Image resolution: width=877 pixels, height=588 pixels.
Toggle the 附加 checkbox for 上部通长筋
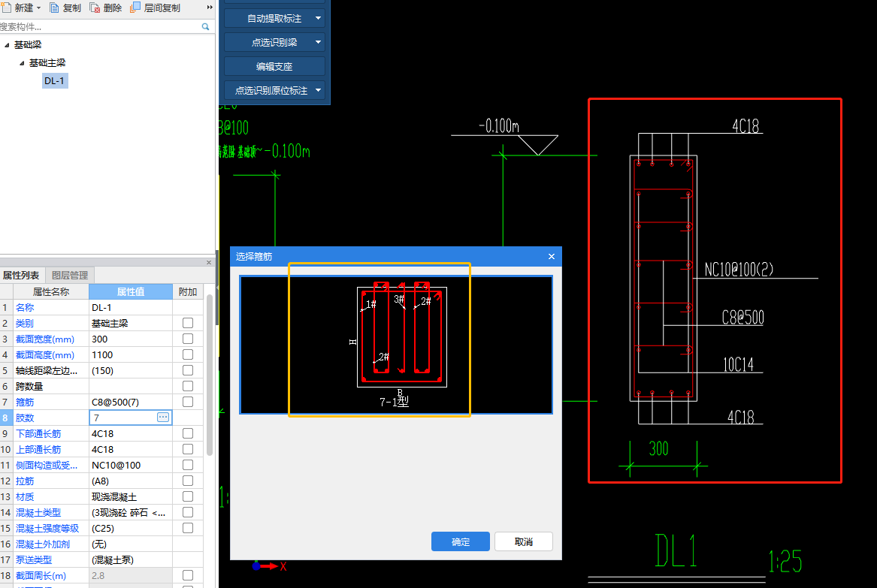point(188,449)
